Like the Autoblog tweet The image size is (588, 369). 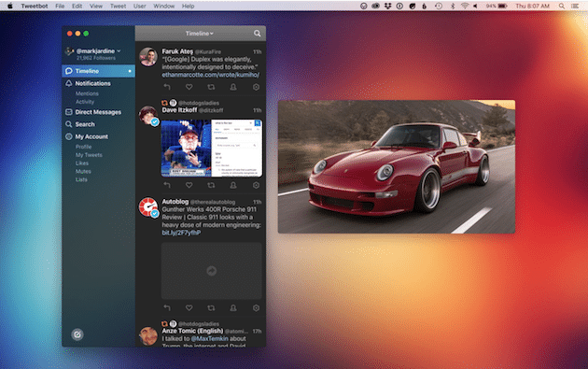point(189,308)
